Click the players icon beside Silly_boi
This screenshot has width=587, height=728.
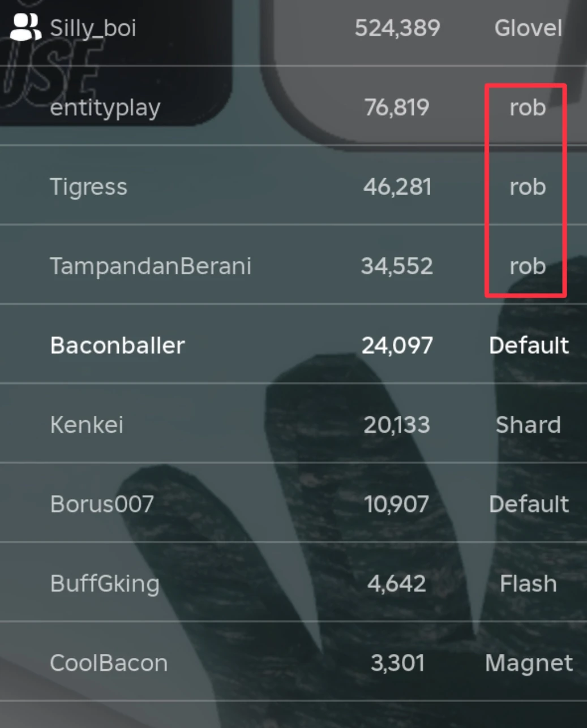[25, 27]
